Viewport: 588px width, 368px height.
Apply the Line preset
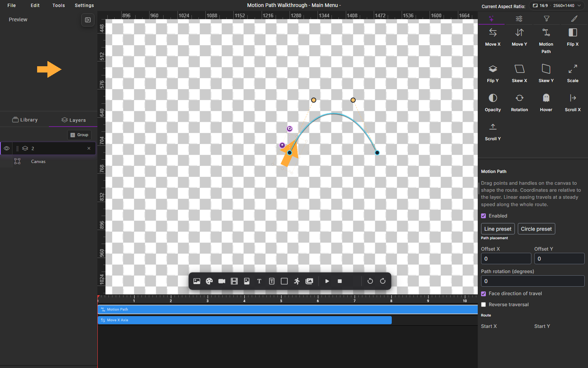498,229
